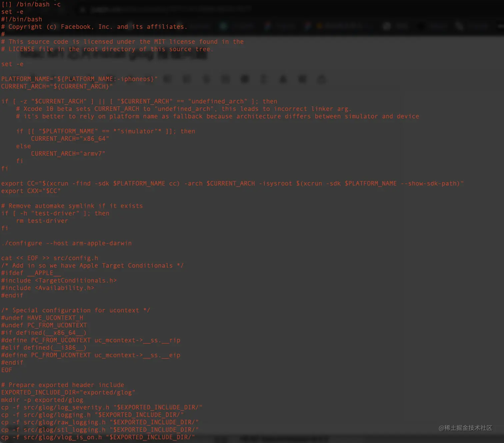Screen dimensions: 504x443
Task: Click the "Special configuration for ucontext" comment
Action: [76, 310]
